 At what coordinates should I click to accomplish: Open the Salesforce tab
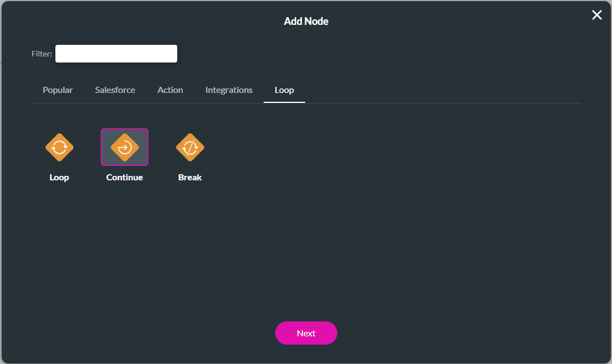(x=115, y=90)
